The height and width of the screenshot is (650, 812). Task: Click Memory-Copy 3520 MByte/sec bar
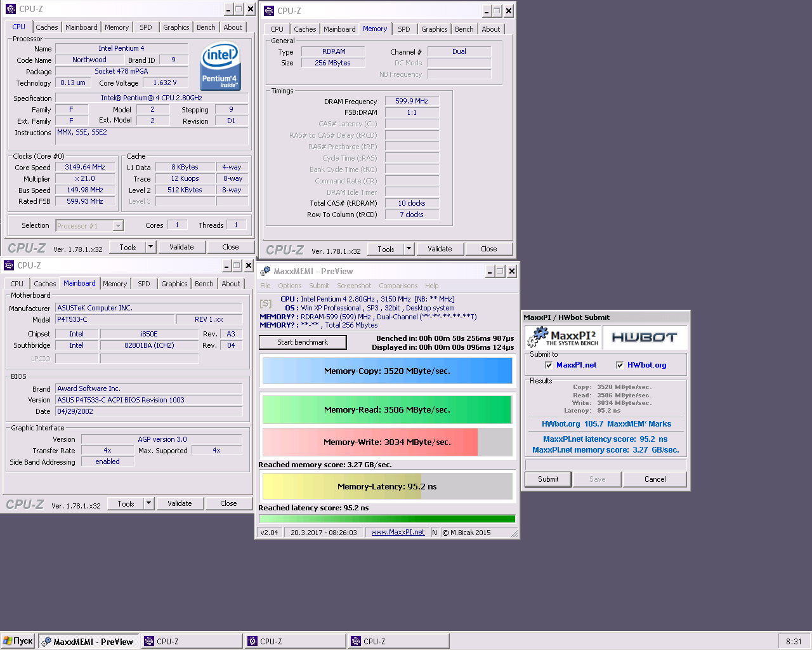387,371
